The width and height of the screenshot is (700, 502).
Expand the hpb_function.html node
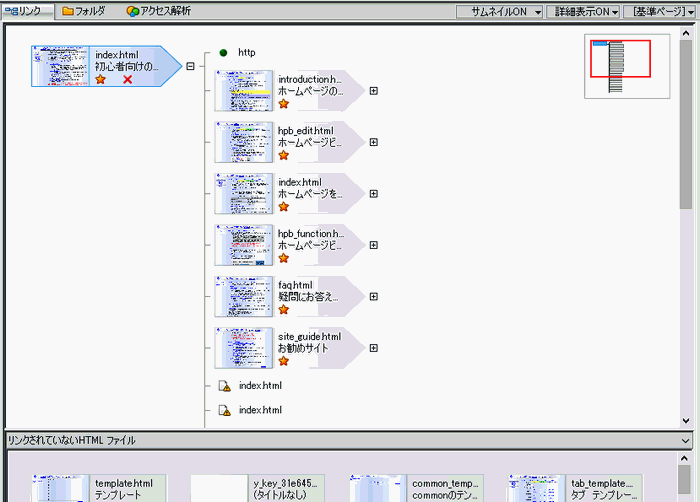(373, 245)
